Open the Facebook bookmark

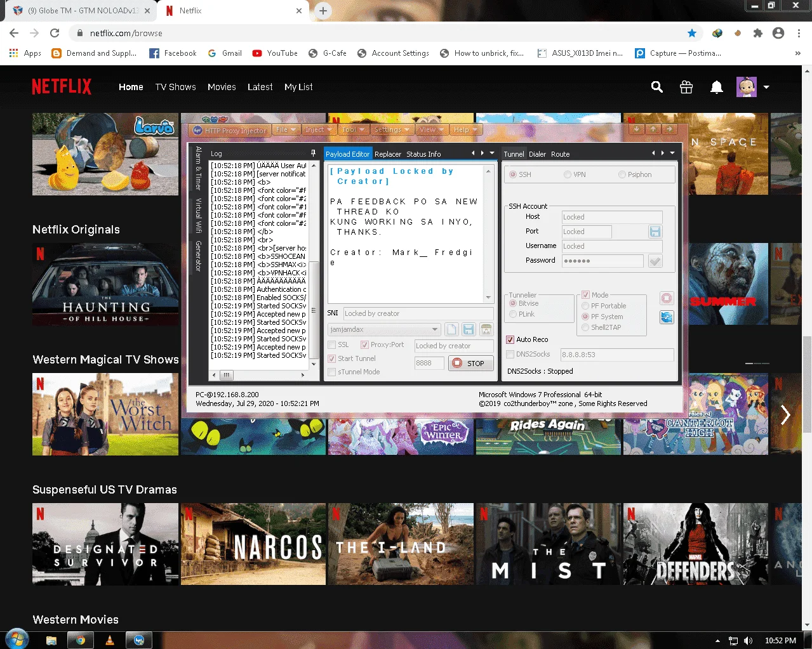point(173,53)
